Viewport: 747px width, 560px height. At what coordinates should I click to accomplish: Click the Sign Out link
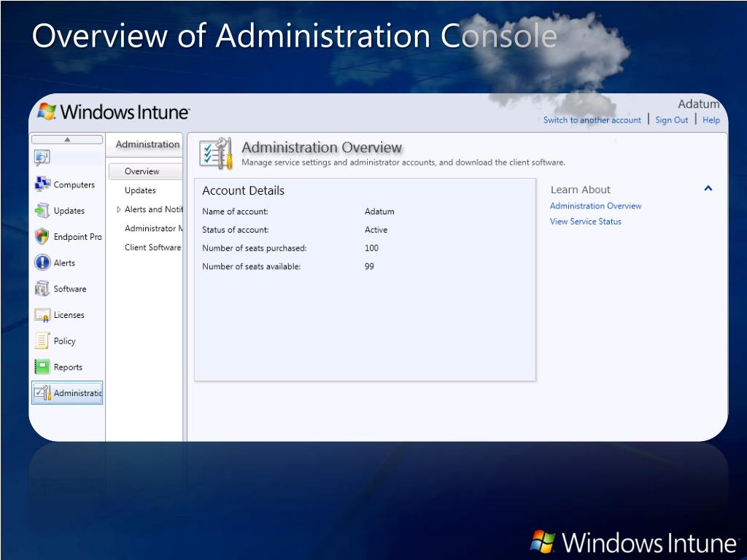671,120
